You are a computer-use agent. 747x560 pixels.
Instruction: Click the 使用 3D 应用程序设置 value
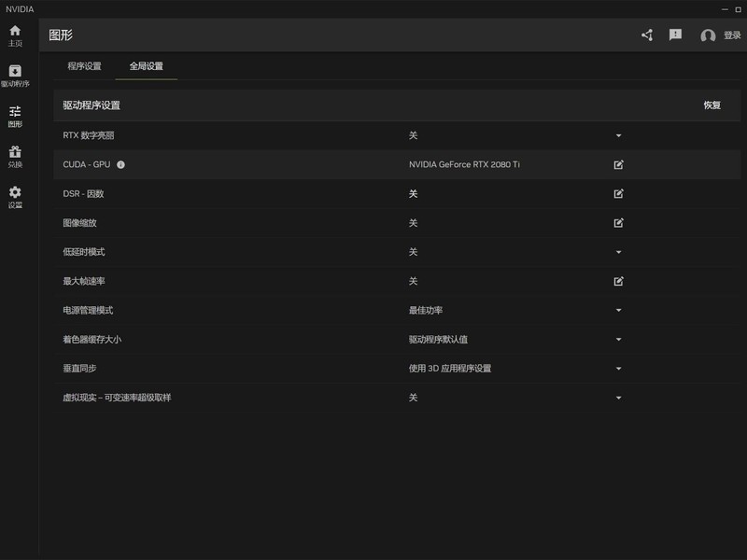tap(450, 369)
